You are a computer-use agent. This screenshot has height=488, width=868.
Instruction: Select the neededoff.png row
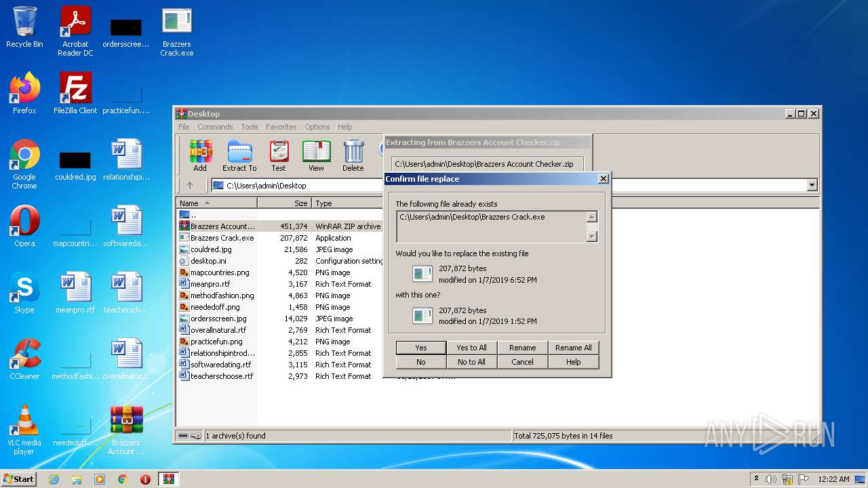point(280,307)
